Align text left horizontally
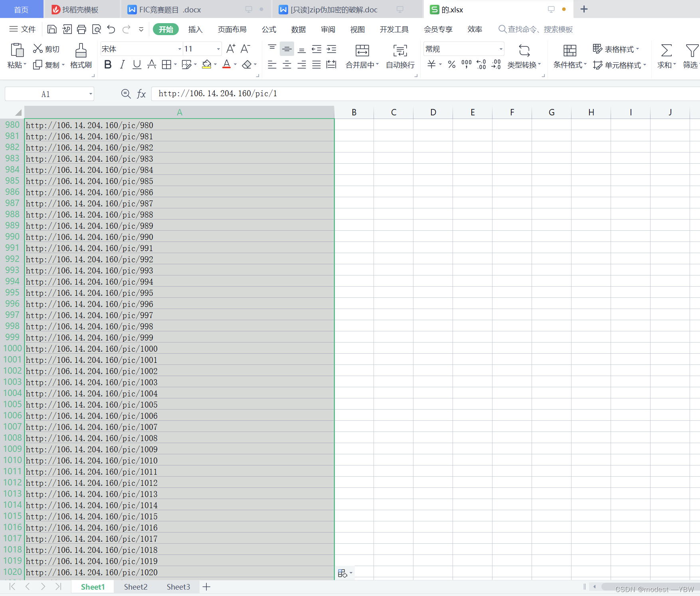700x596 pixels. (x=272, y=64)
